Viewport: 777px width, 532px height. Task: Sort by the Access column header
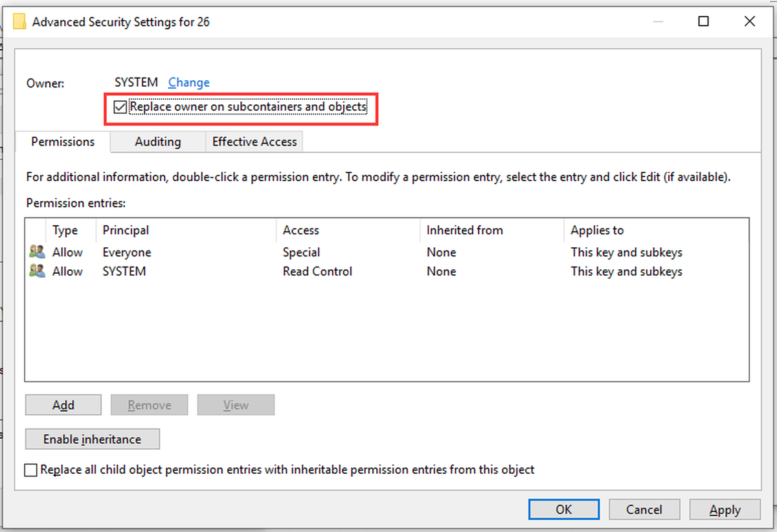click(x=348, y=230)
